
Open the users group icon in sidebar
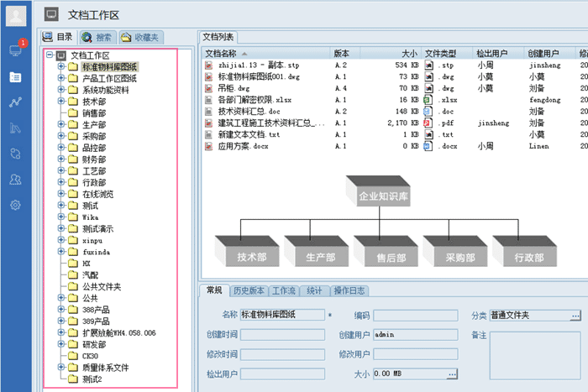(15, 180)
